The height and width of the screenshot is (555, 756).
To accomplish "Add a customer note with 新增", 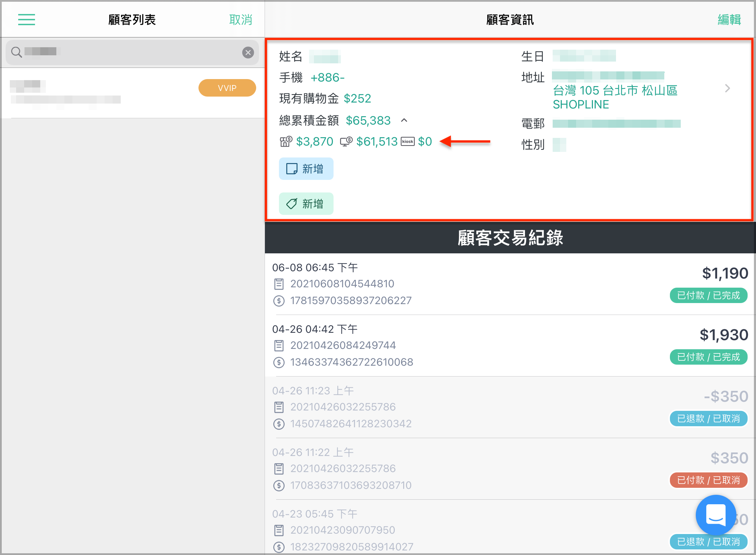I will 306,169.
